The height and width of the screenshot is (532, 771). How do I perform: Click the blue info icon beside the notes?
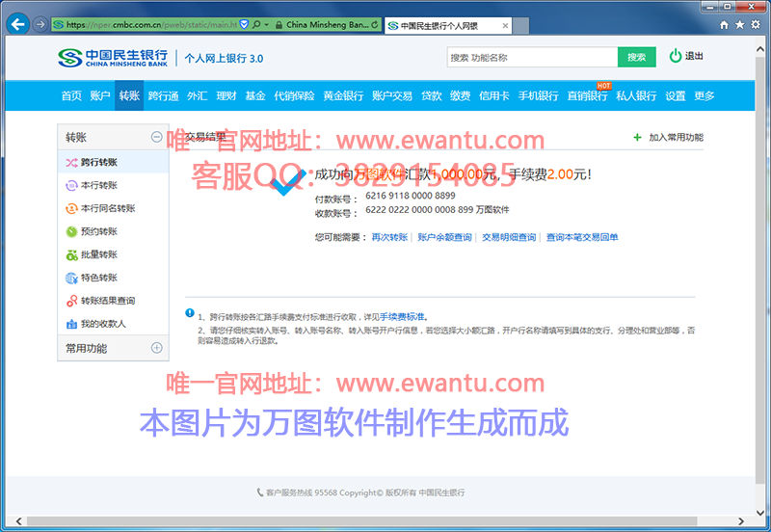(x=190, y=312)
